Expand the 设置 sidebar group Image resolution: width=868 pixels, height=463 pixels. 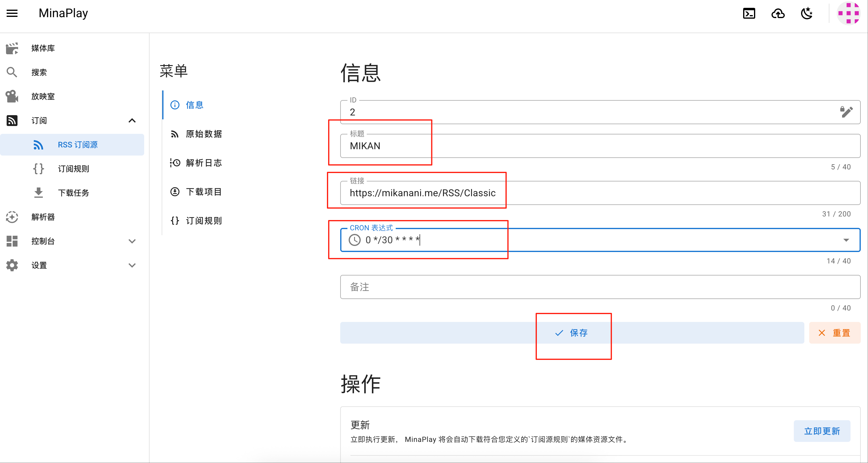coord(132,265)
